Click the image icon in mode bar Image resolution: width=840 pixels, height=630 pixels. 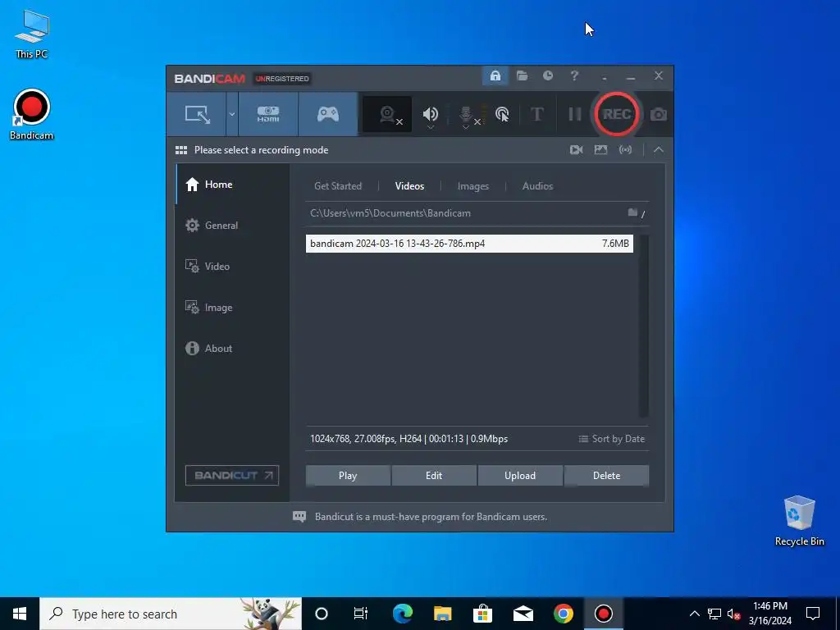coord(600,150)
